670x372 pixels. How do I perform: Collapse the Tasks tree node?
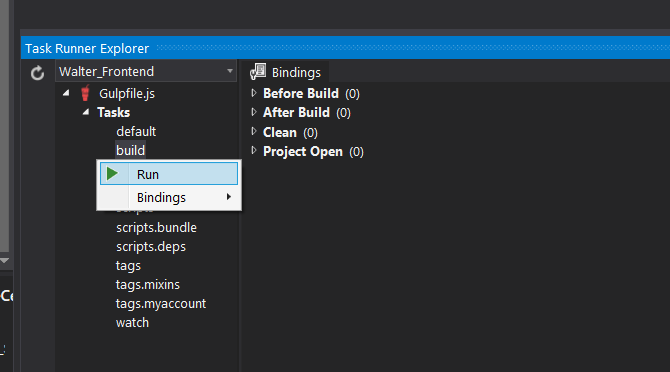coord(86,112)
